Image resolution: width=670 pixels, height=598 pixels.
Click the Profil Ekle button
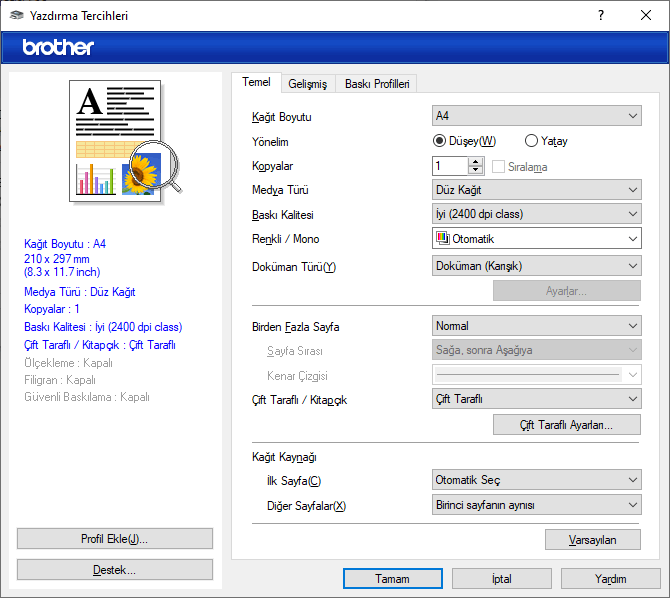click(114, 539)
